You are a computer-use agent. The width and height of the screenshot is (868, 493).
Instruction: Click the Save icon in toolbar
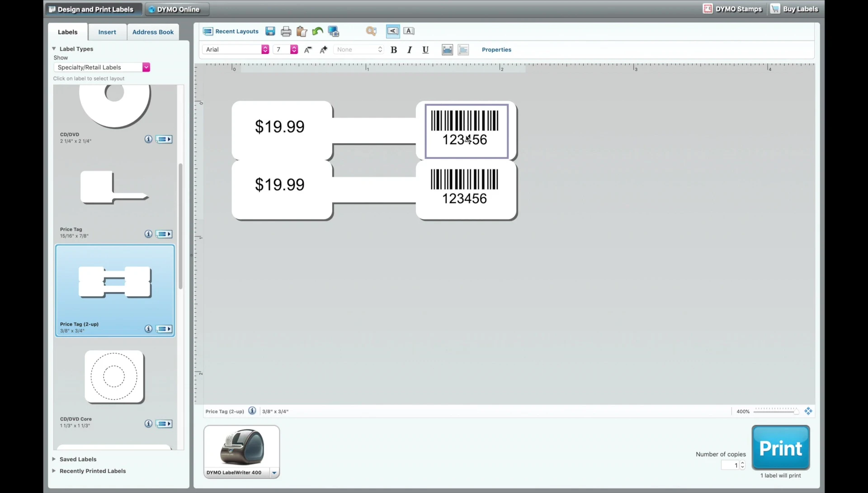click(270, 31)
